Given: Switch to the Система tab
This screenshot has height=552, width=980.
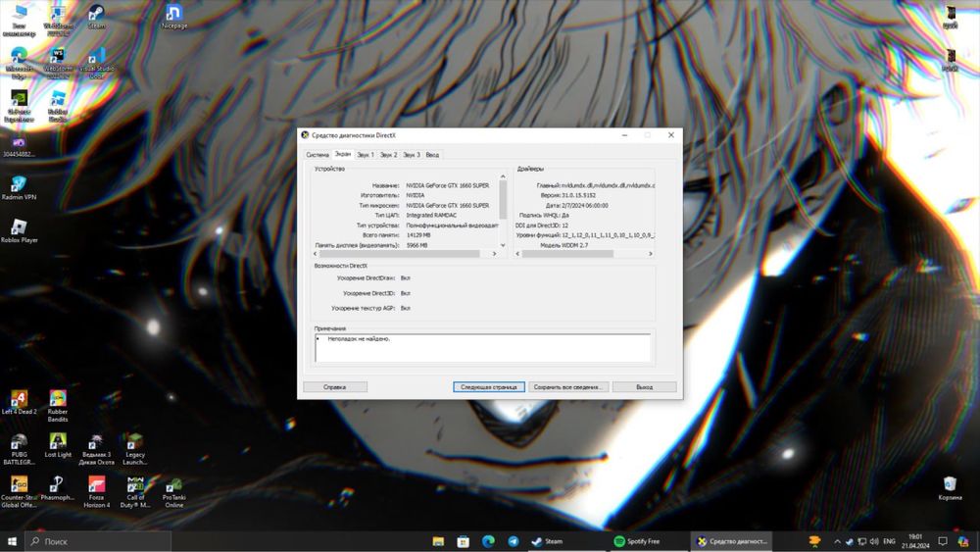Looking at the screenshot, I should click(x=318, y=154).
